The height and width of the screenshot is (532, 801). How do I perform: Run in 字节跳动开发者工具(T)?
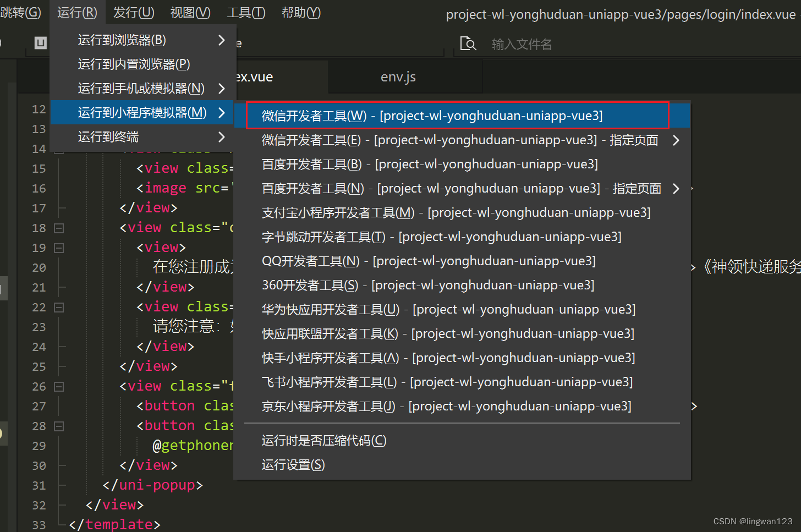[x=462, y=237]
